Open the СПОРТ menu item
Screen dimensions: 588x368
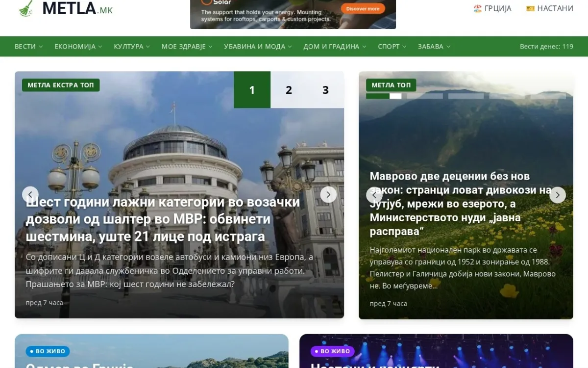(392, 47)
